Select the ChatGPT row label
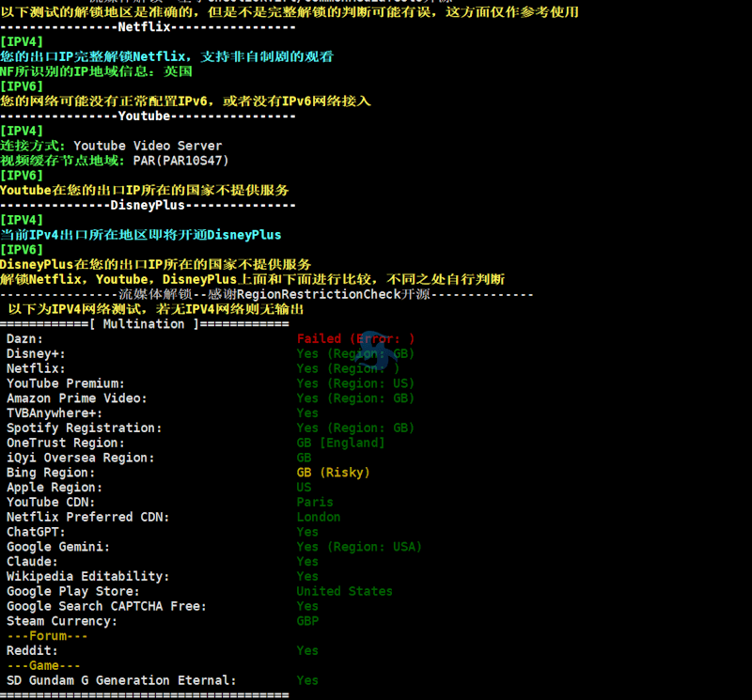752x700 pixels. pos(37,532)
